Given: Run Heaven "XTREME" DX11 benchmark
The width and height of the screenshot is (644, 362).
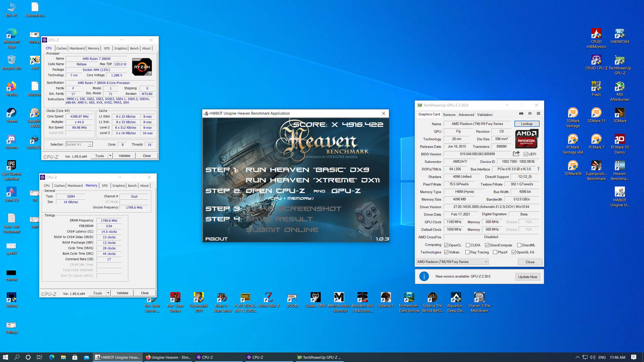Looking at the screenshot, I should pyautogui.click(x=313, y=180).
